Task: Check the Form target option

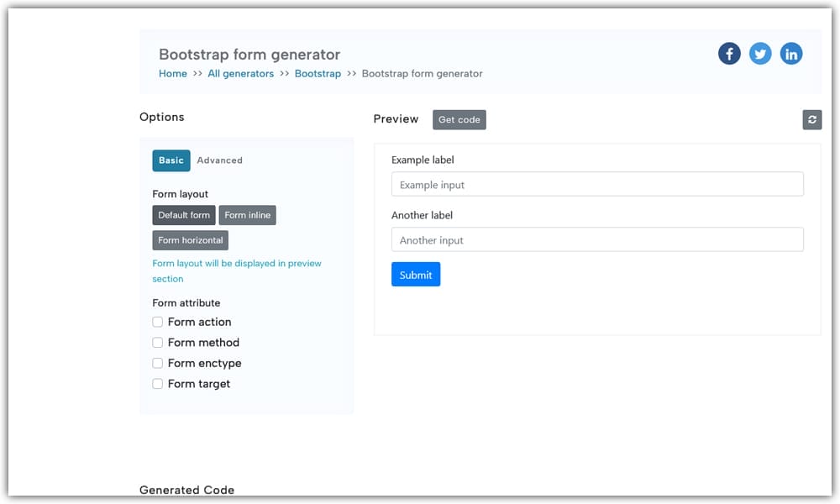Action: coord(157,384)
